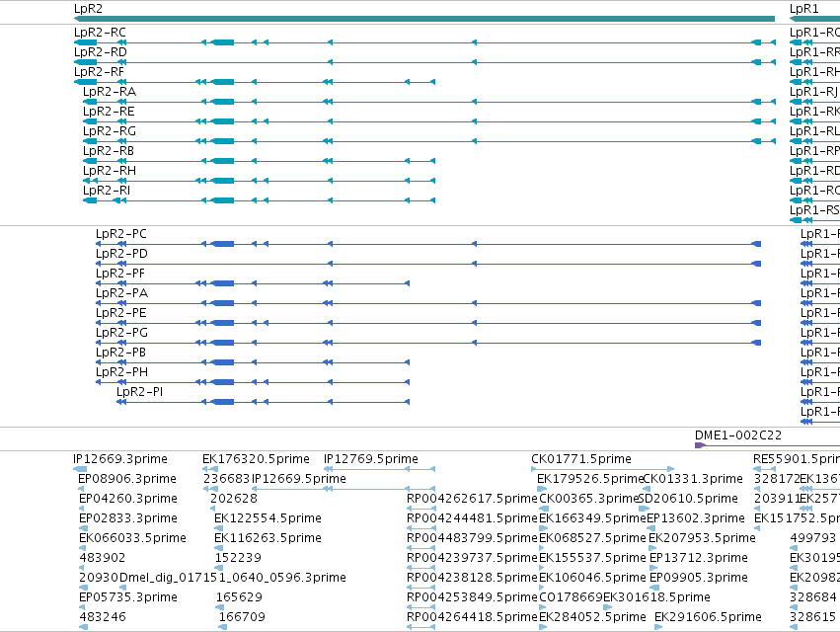Image resolution: width=840 pixels, height=632 pixels.
Task: Open the RP004264418.5prime feature
Action: (x=421, y=627)
